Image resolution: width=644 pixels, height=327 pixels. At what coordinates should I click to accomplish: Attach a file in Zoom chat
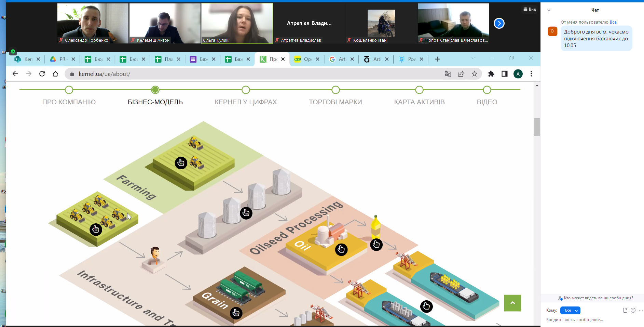625,310
